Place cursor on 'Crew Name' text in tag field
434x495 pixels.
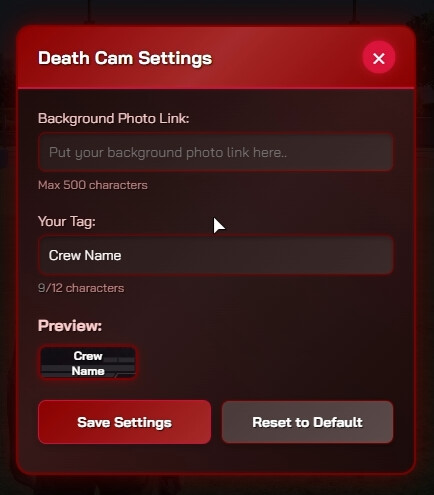click(x=85, y=255)
